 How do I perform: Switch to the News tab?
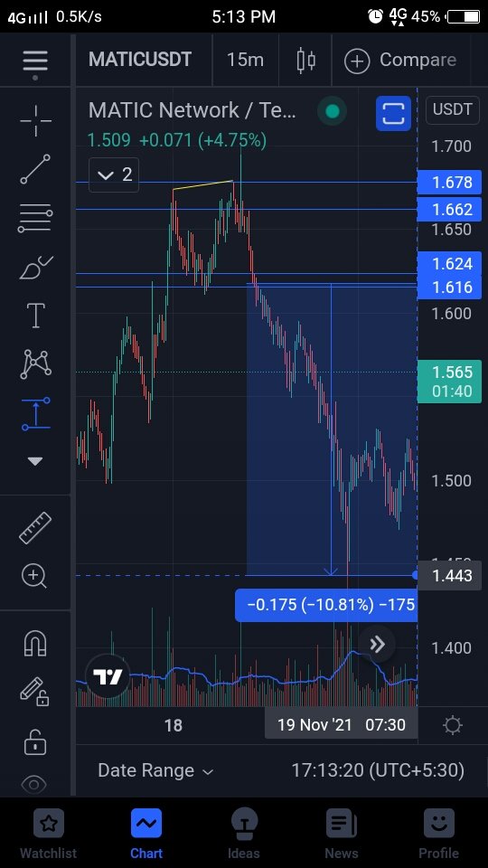coord(342,833)
